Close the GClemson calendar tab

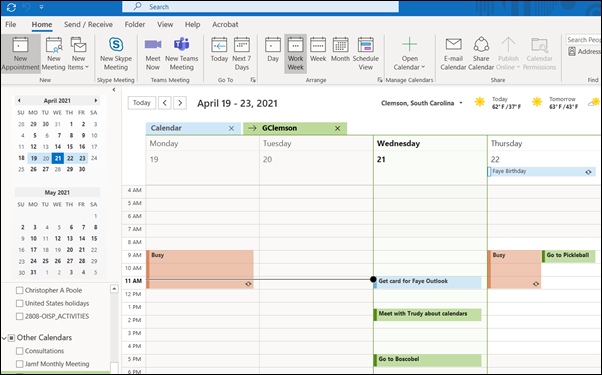click(x=337, y=129)
